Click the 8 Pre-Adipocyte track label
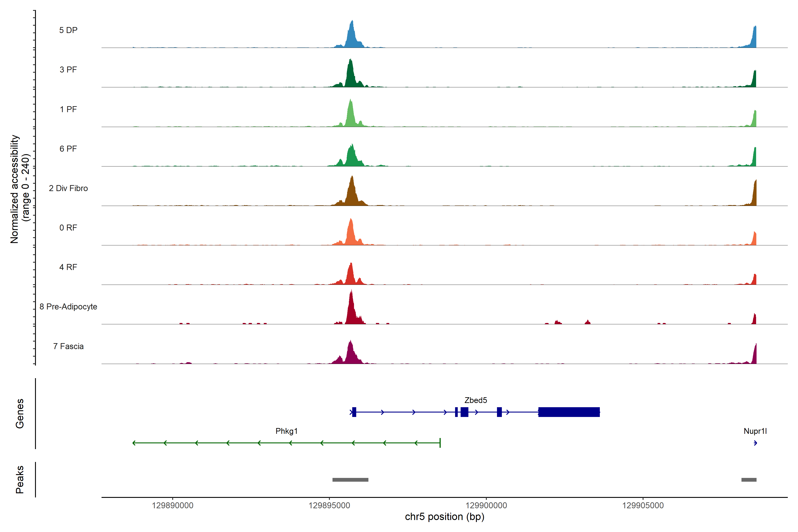Image resolution: width=798 pixels, height=532 pixels. coord(68,307)
